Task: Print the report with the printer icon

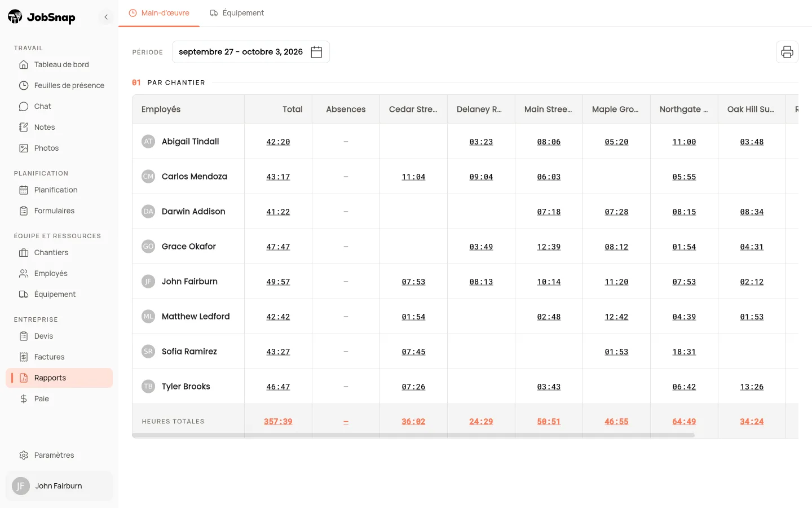Action: click(787, 52)
